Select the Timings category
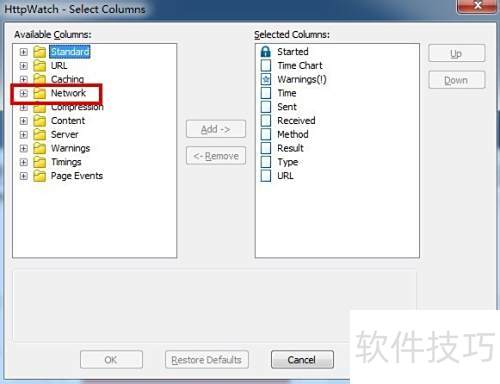Viewport: 500px width, 384px height. pos(66,162)
